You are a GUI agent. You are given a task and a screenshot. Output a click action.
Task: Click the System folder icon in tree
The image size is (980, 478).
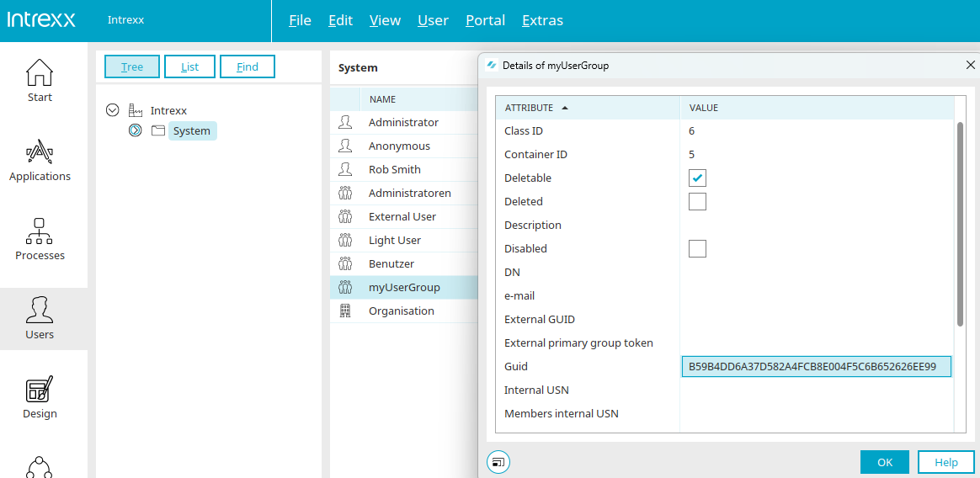point(157,131)
